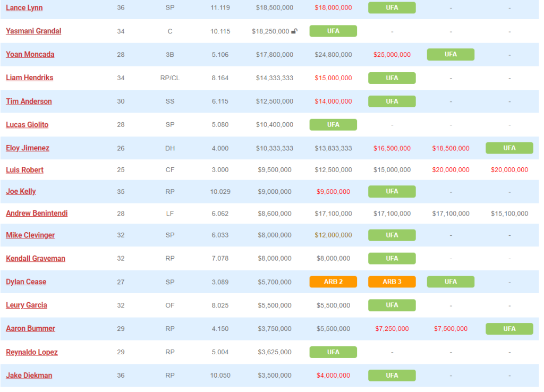Viewport: 544px width, 392px height.
Task: Select Leury Garcia's OF position cell
Action: tap(170, 305)
